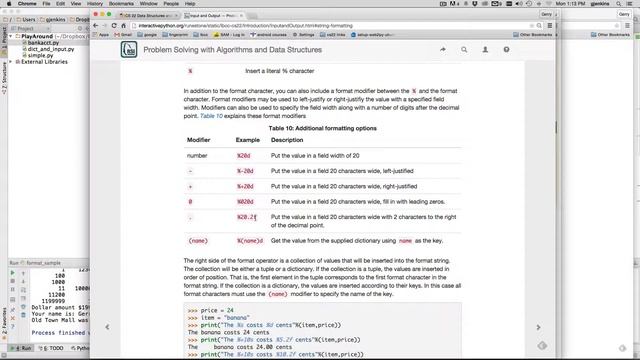Open the History menu
This screenshot has width=640, height=360.
[x=95, y=4]
